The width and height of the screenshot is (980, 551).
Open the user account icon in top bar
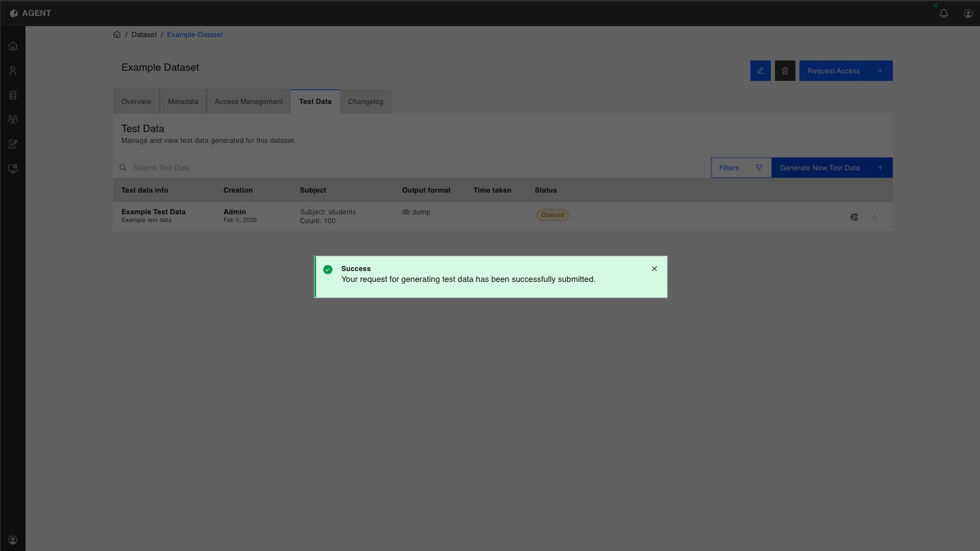968,13
